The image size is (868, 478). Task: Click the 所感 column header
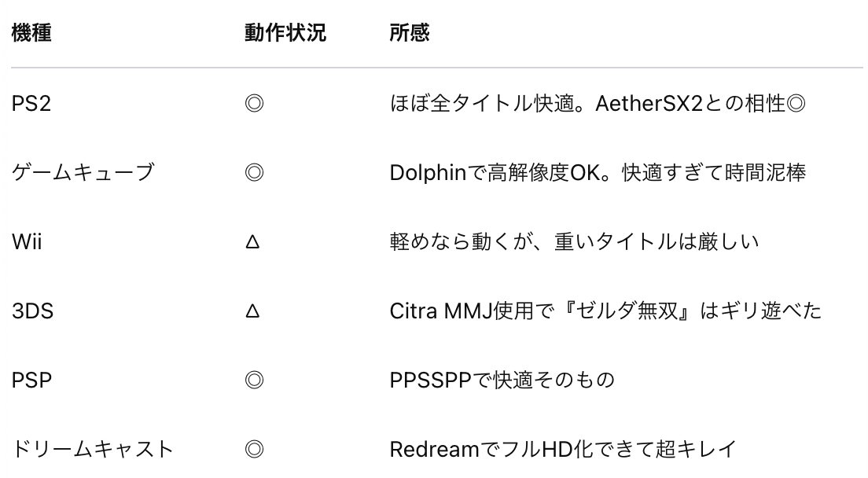[410, 33]
